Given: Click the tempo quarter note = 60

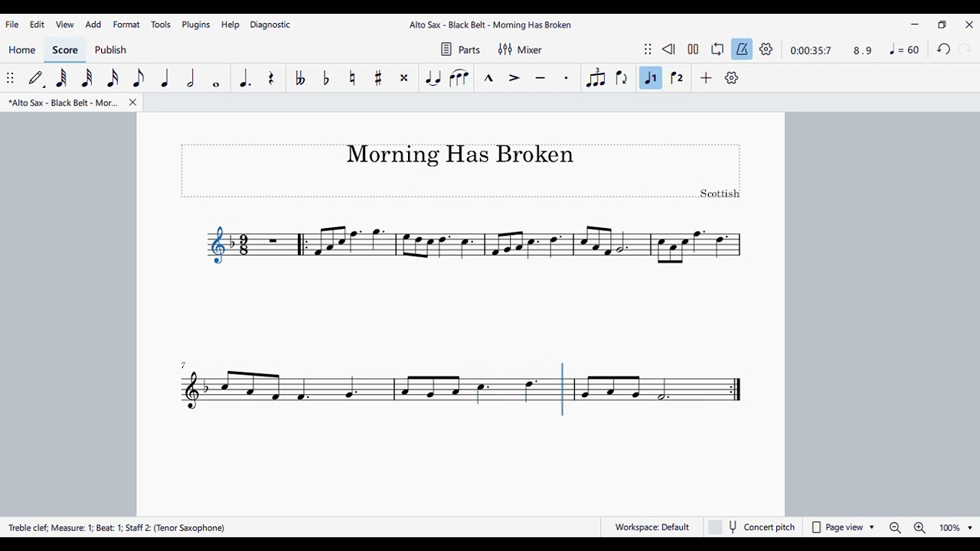Looking at the screenshot, I should tap(905, 51).
